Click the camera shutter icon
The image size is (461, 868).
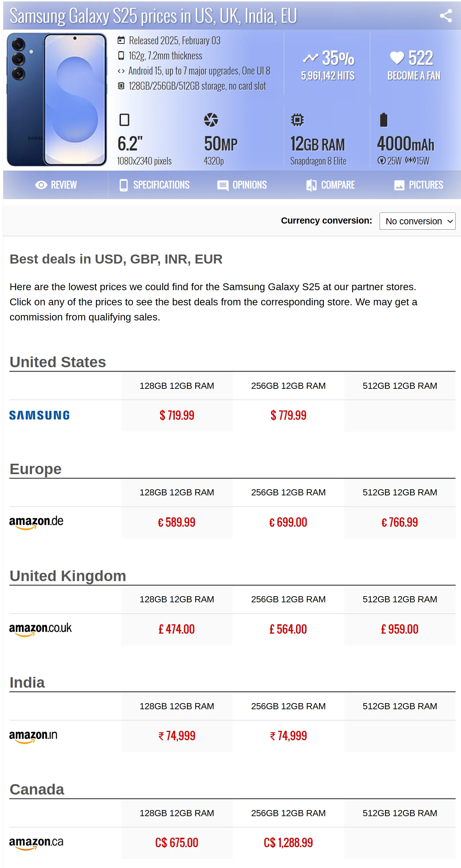[x=211, y=120]
